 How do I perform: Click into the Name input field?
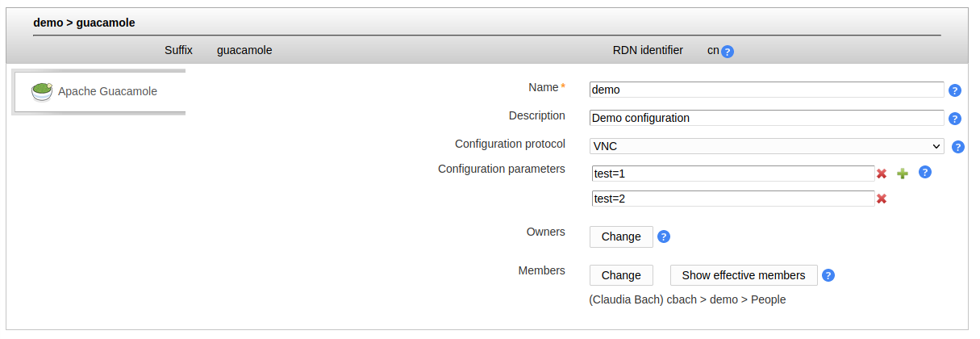point(766,90)
